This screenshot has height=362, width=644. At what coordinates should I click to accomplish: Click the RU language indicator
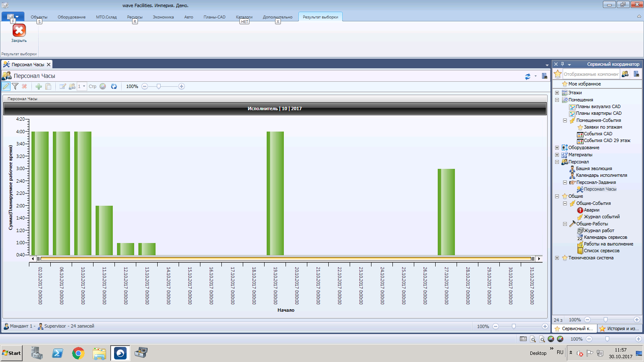560,352
